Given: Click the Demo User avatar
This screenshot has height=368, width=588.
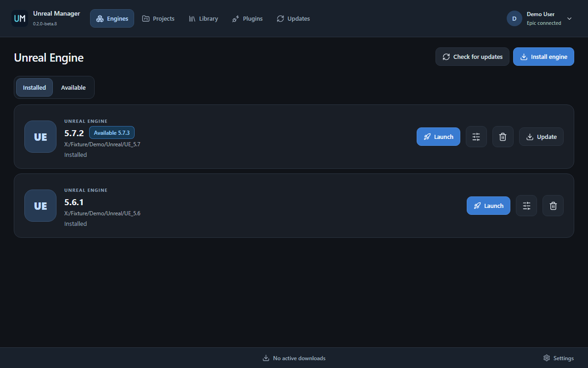Looking at the screenshot, I should click(x=514, y=18).
